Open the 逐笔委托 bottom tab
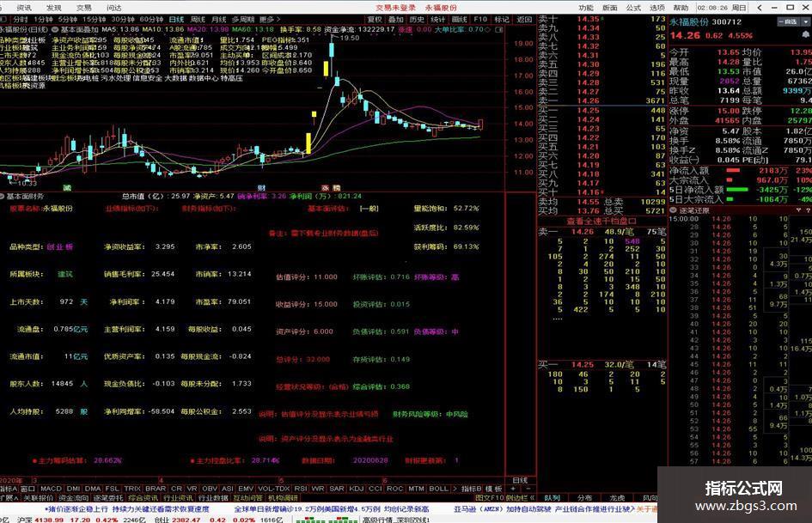 tap(108, 497)
